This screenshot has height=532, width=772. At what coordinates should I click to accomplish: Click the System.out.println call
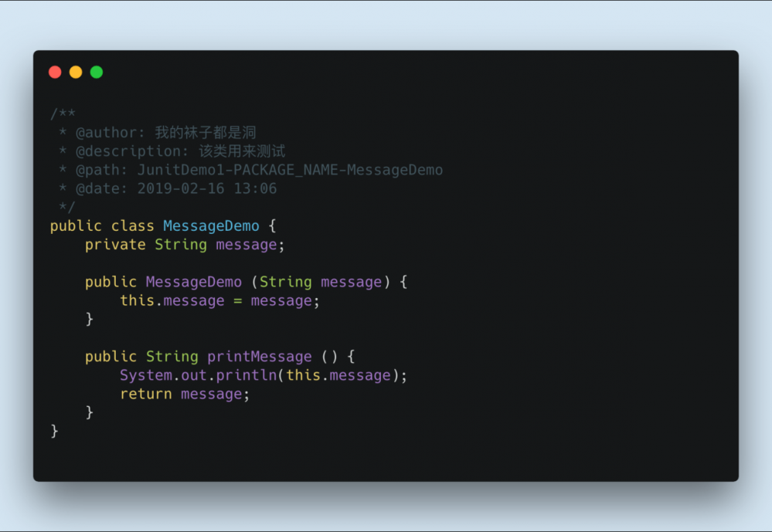tap(198, 375)
